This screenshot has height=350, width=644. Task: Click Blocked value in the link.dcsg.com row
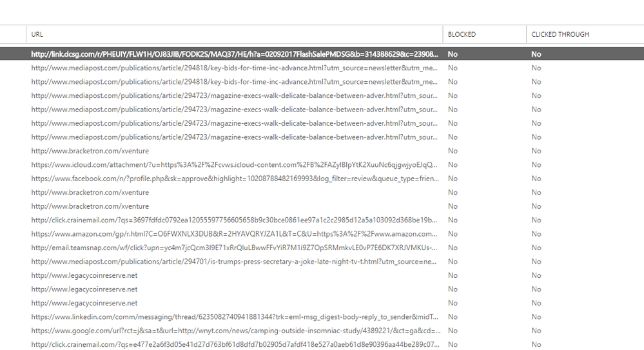[x=453, y=54]
